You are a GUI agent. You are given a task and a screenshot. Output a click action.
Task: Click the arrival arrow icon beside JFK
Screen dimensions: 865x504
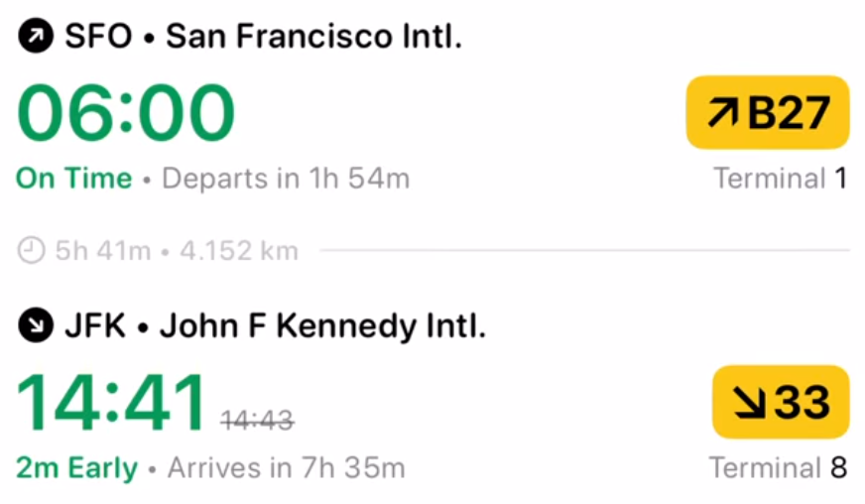[36, 325]
